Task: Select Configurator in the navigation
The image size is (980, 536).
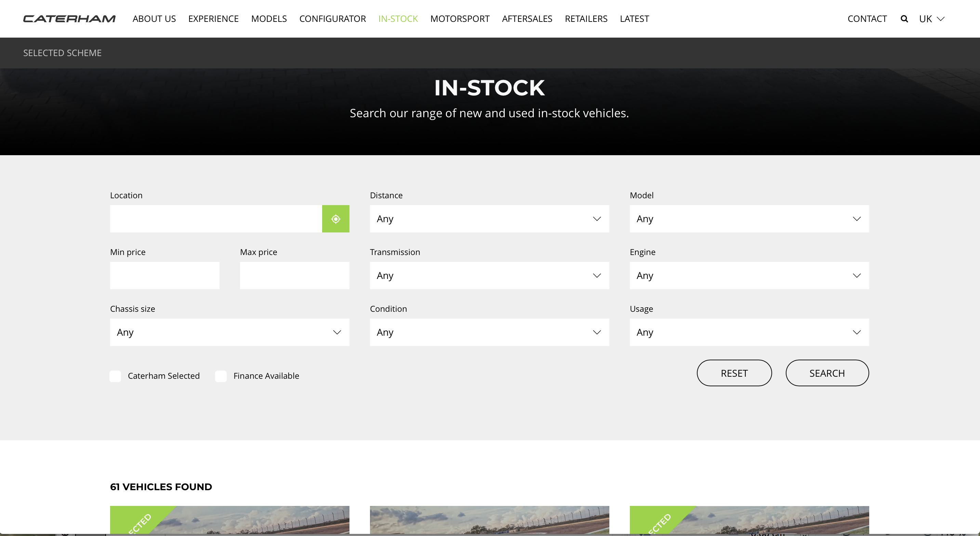Action: 332,19
